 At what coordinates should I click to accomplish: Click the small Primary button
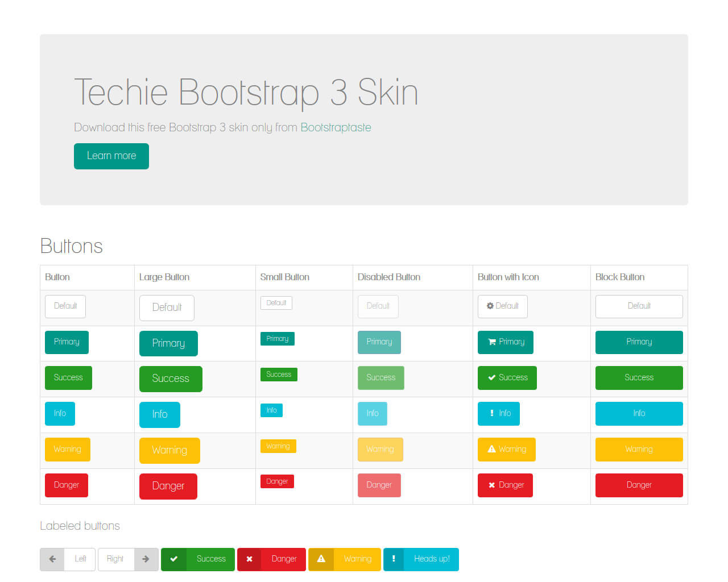click(x=278, y=339)
